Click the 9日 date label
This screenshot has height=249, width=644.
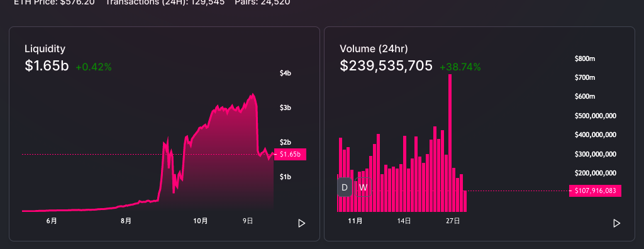pyautogui.click(x=248, y=221)
